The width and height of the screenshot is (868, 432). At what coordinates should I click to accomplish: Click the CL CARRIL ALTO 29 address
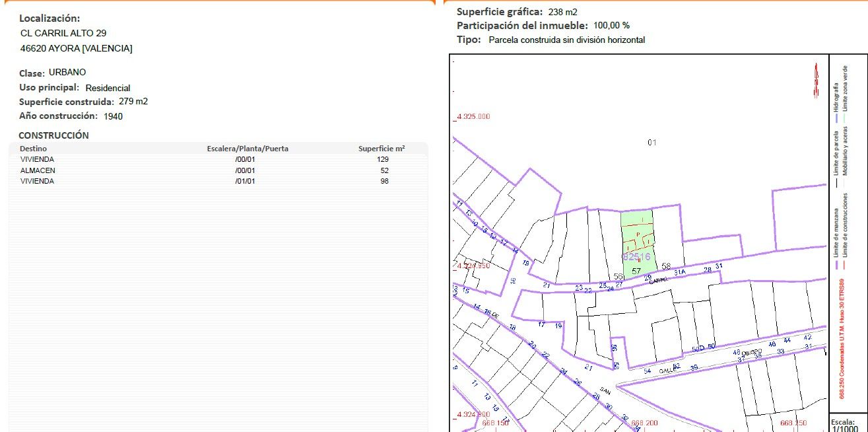pyautogui.click(x=63, y=32)
